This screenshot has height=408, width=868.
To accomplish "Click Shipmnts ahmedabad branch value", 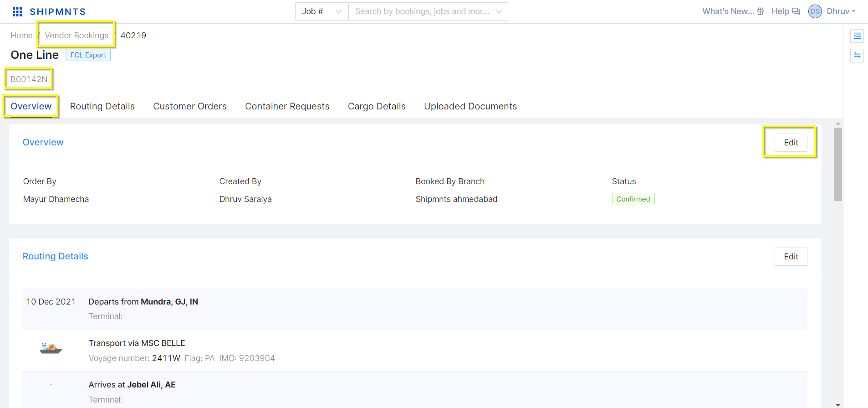I will [x=456, y=199].
